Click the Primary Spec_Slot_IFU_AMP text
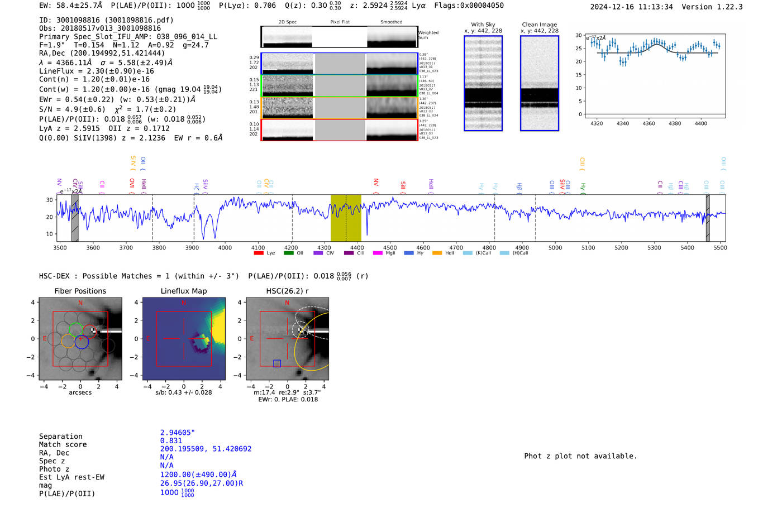 point(128,37)
